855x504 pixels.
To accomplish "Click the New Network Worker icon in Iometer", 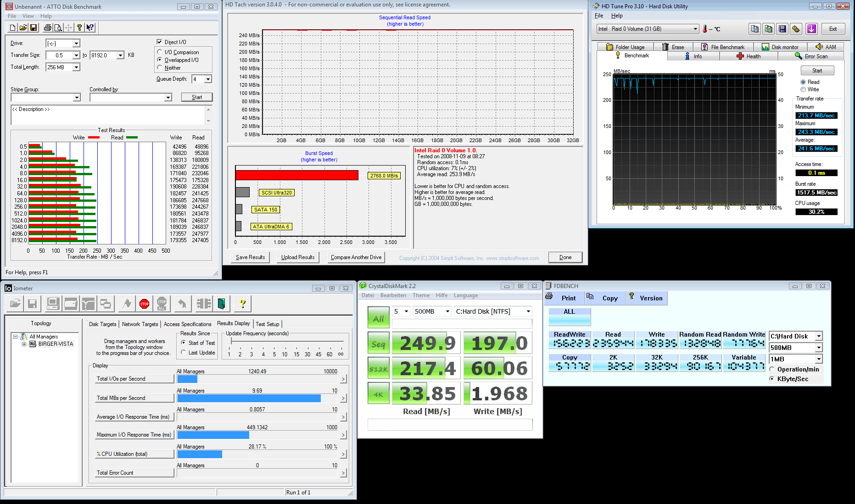I will click(88, 304).
